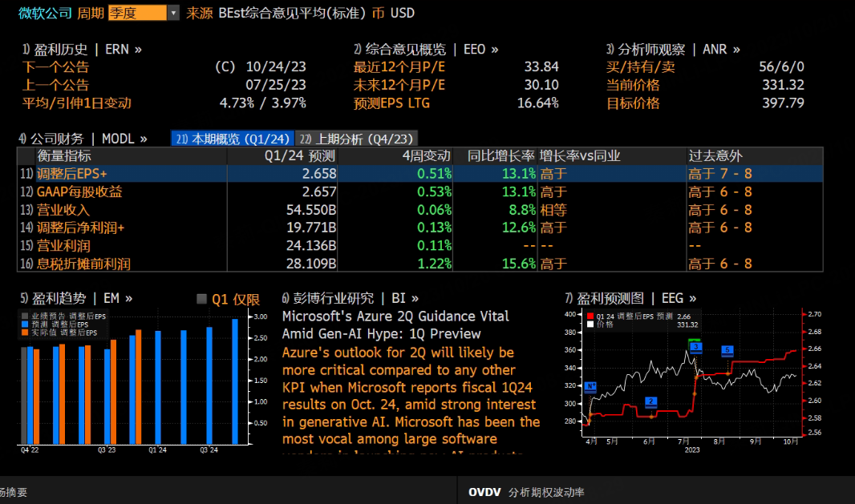This screenshot has height=504, width=855.
Task: Open 盈利趋势 | EM section link
Action: pos(76,298)
